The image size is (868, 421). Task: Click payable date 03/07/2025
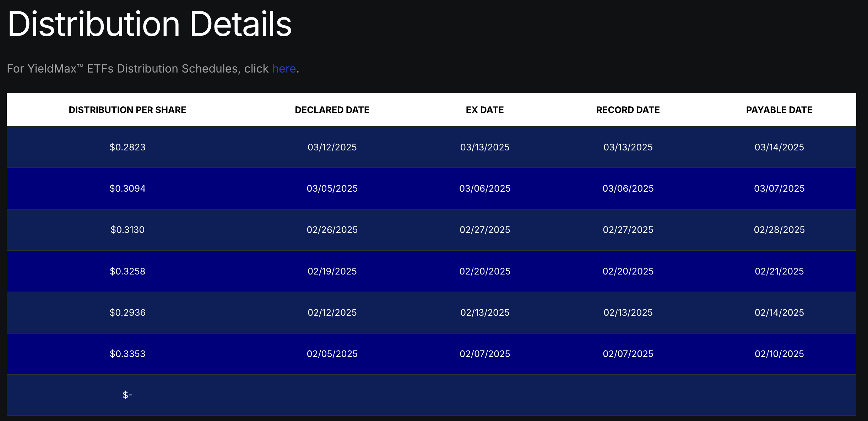click(x=779, y=188)
